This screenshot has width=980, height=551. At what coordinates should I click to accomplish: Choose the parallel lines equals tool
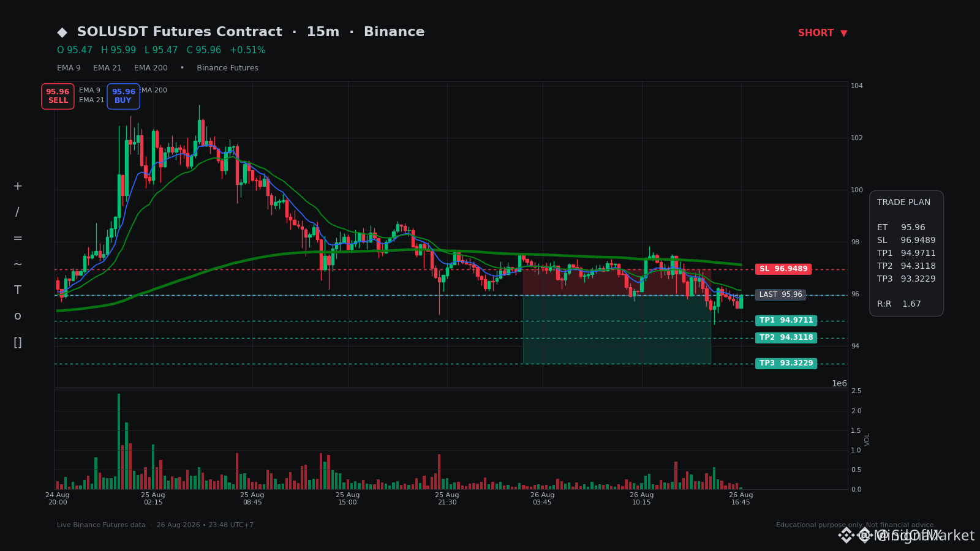18,238
